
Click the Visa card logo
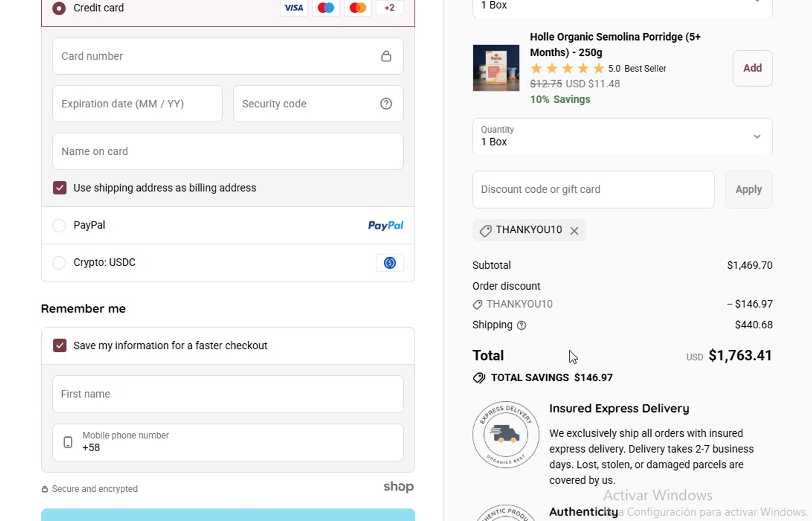294,8
